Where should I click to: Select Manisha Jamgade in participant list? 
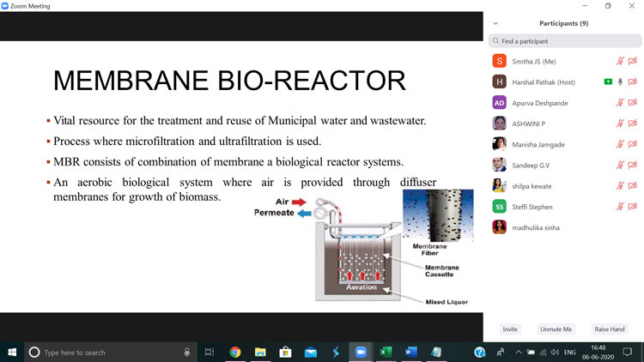[538, 144]
